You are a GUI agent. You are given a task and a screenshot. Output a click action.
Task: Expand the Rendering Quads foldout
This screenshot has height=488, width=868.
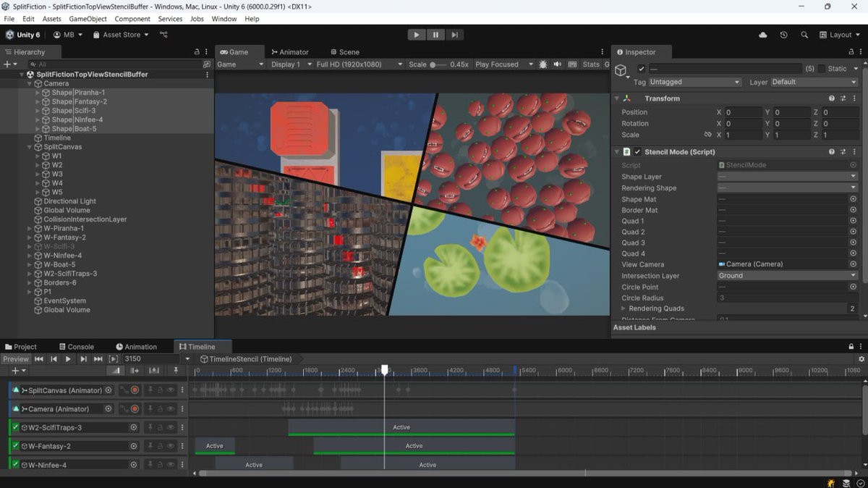[x=623, y=308]
